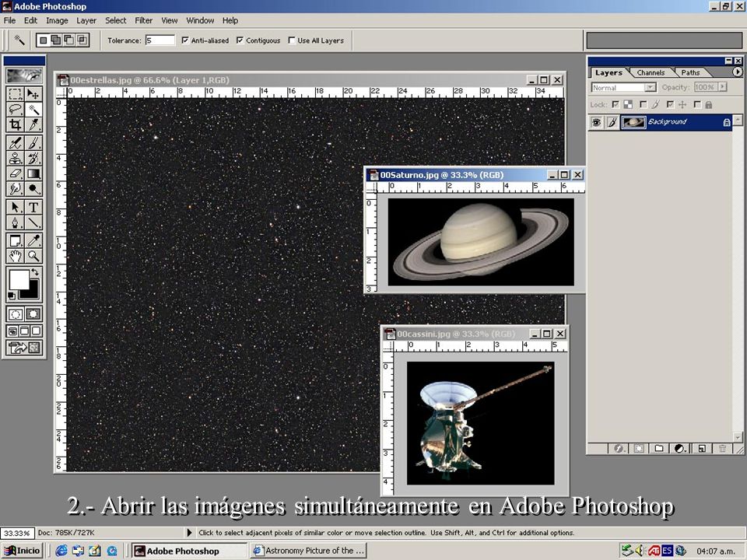Switch to Full Screen with menu bar
This screenshot has height=560, width=747.
click(24, 331)
